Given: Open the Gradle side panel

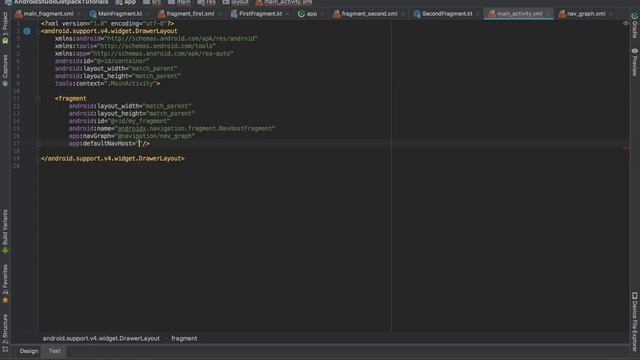Looking at the screenshot, I should (635, 25).
